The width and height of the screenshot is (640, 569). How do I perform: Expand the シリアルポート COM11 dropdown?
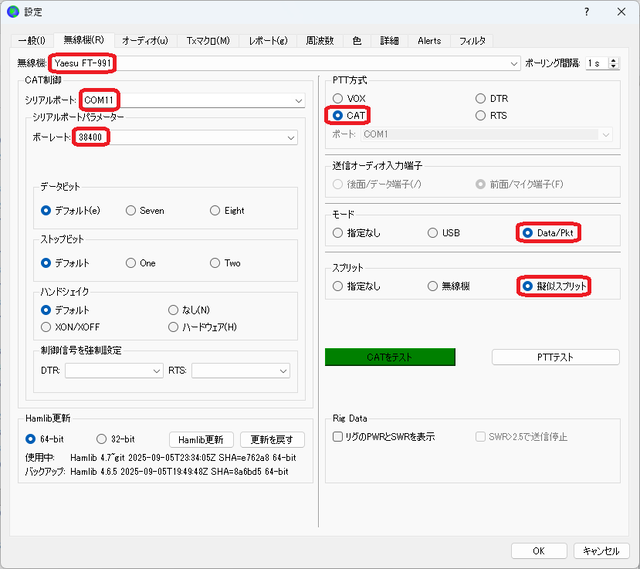tap(298, 100)
